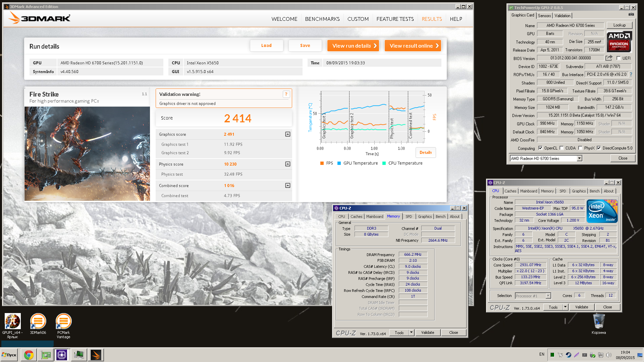Screen dimensions: 644x362
Task: Open the HELP tab in 3DMark
Action: [456, 19]
